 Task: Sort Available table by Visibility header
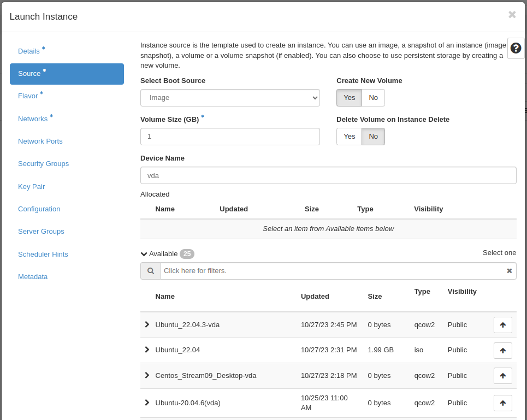[462, 292]
